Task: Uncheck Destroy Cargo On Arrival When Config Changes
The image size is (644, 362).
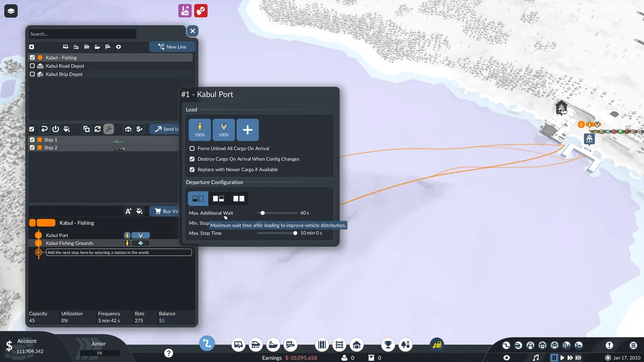Action: 192,159
